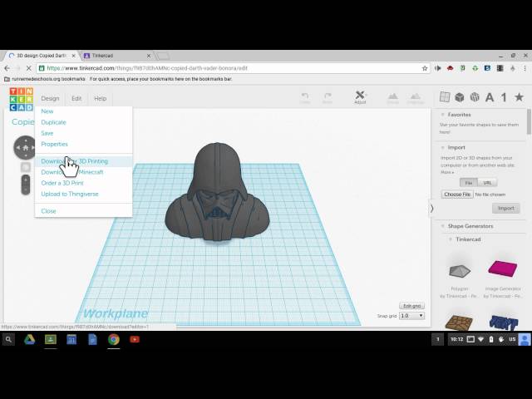Click the home view navigation control
The width and height of the screenshot is (532, 399).
point(26,148)
